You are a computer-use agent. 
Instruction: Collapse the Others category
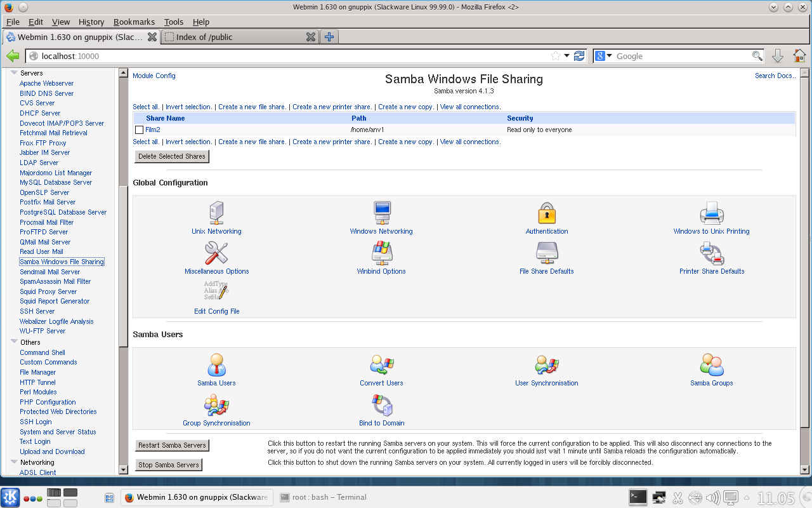pyautogui.click(x=14, y=342)
